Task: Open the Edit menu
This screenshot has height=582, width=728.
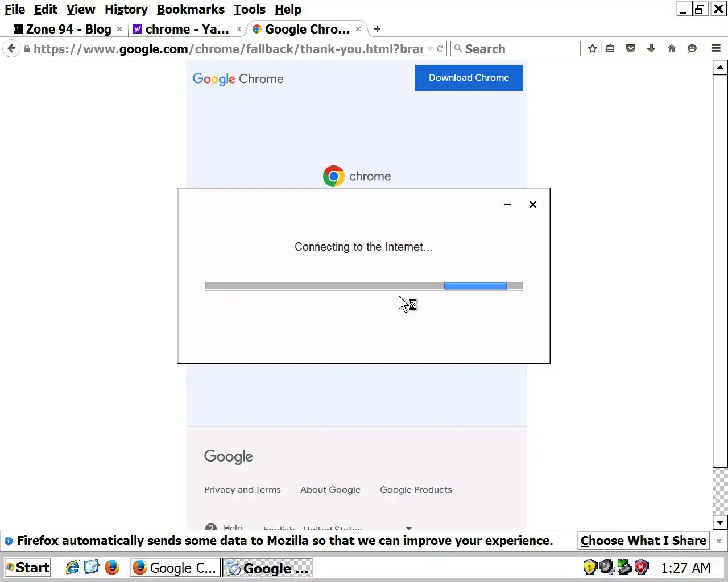Action: pyautogui.click(x=45, y=10)
